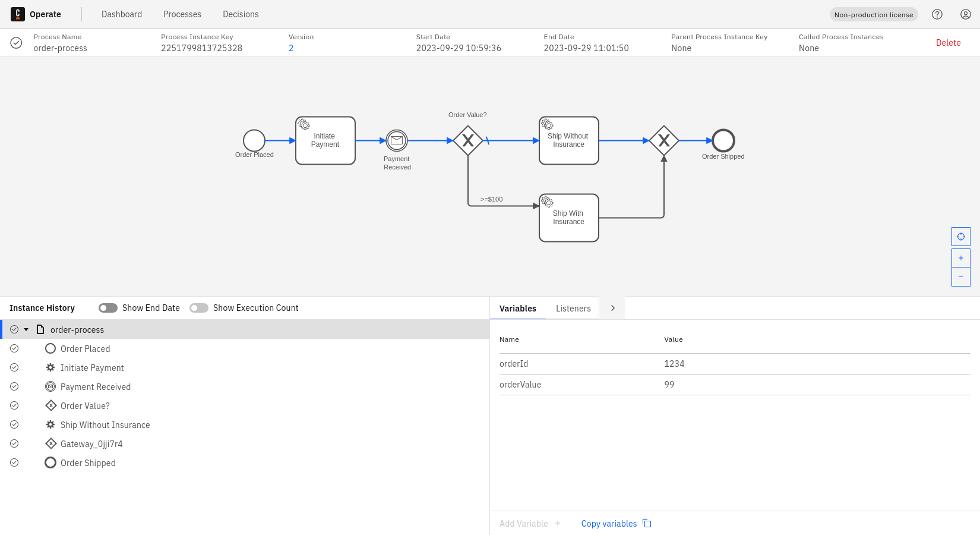Switch to the Listeners tab
Viewport: 980px width, 535px height.
[x=573, y=309]
